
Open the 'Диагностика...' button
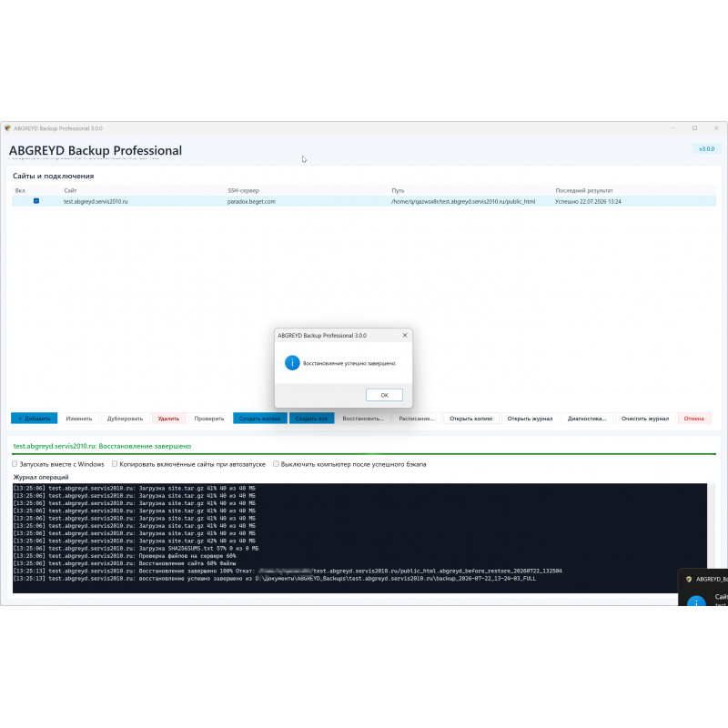coord(587,419)
